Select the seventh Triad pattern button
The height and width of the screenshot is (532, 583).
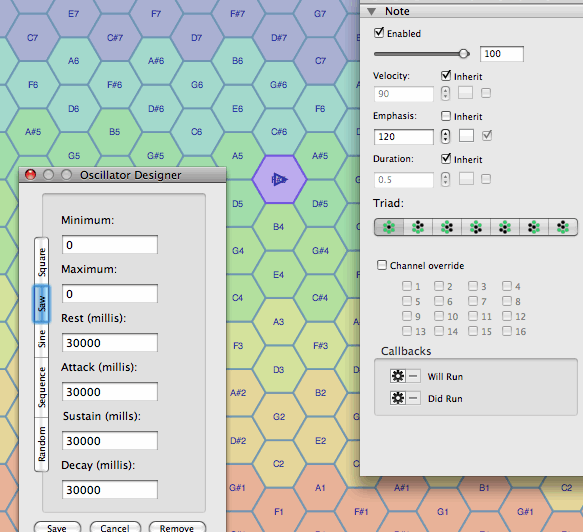pos(563,227)
